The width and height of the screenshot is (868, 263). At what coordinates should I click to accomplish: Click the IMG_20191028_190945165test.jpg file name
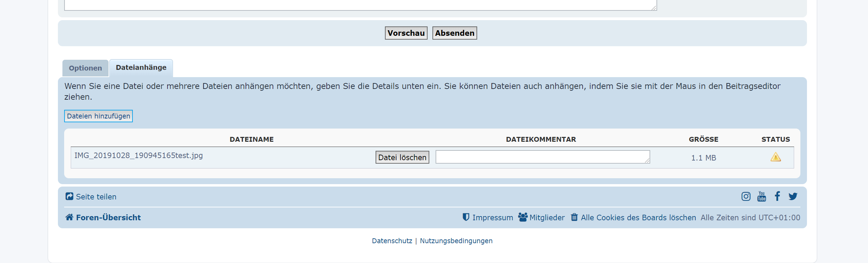(139, 156)
